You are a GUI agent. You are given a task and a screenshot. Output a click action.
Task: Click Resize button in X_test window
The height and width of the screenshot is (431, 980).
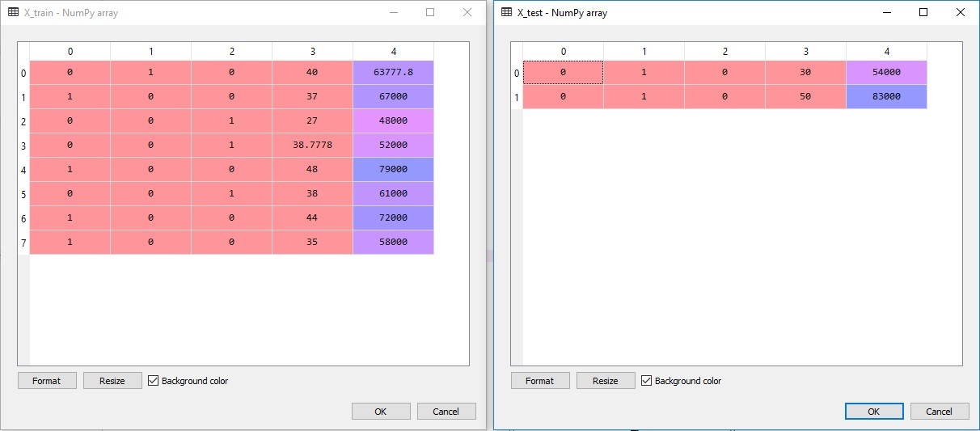606,381
